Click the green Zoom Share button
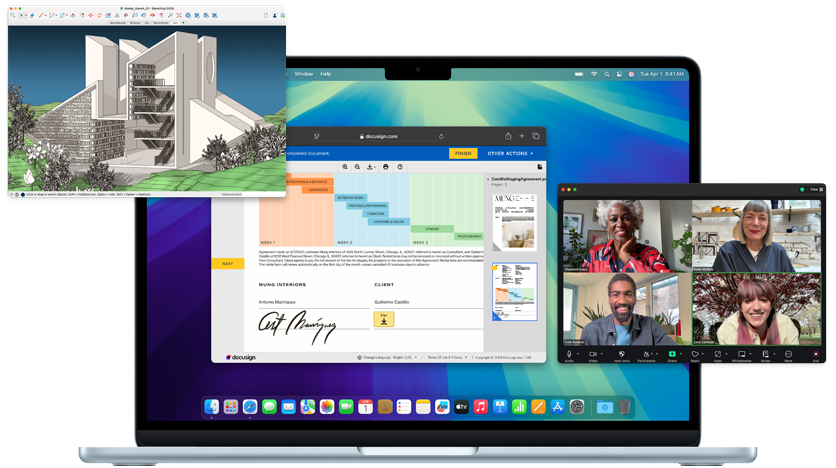836x468 pixels. point(672,354)
